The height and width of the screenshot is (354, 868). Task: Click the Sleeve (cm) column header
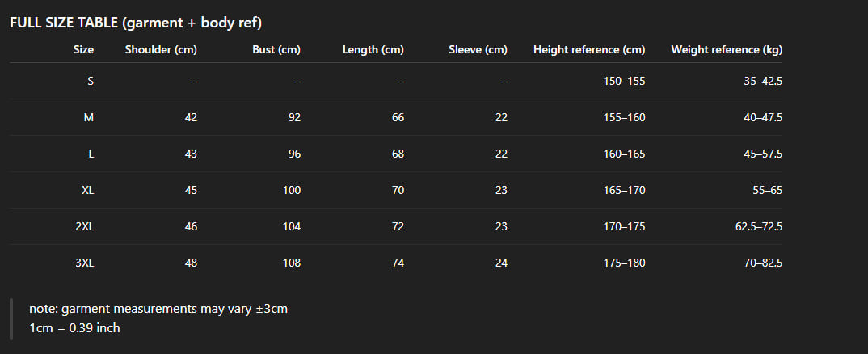(x=478, y=49)
